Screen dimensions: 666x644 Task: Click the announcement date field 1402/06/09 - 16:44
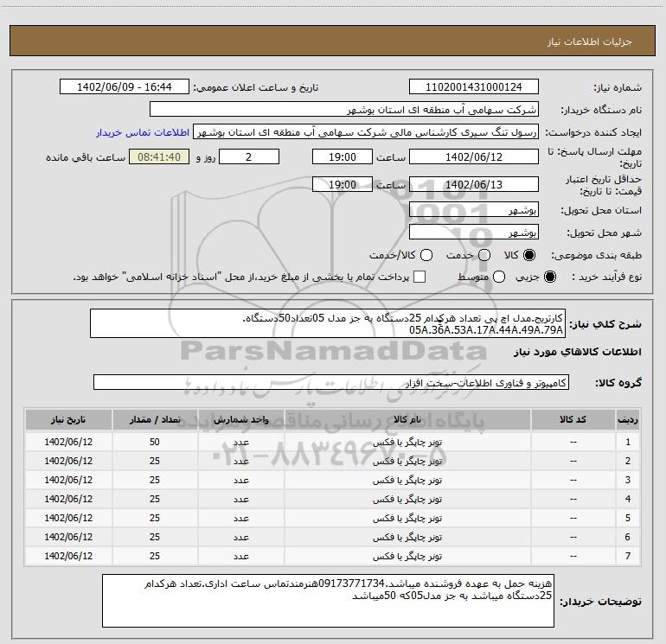tap(124, 87)
